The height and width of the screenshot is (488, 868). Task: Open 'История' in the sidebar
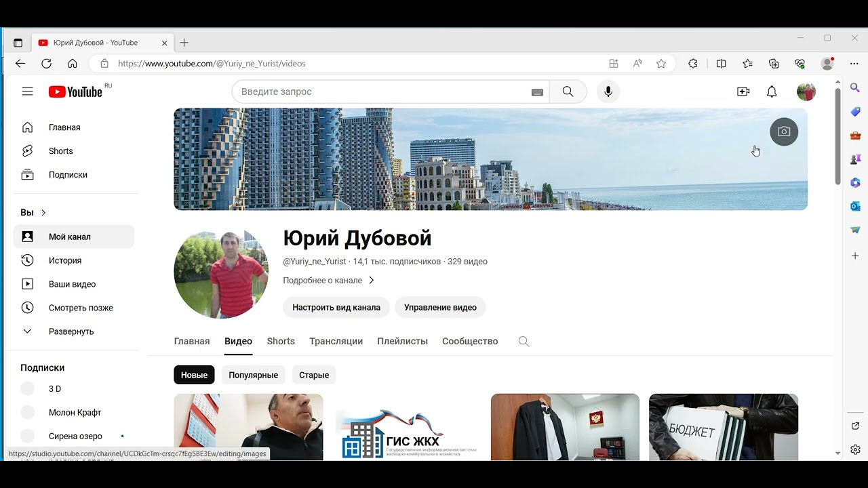[74, 260]
